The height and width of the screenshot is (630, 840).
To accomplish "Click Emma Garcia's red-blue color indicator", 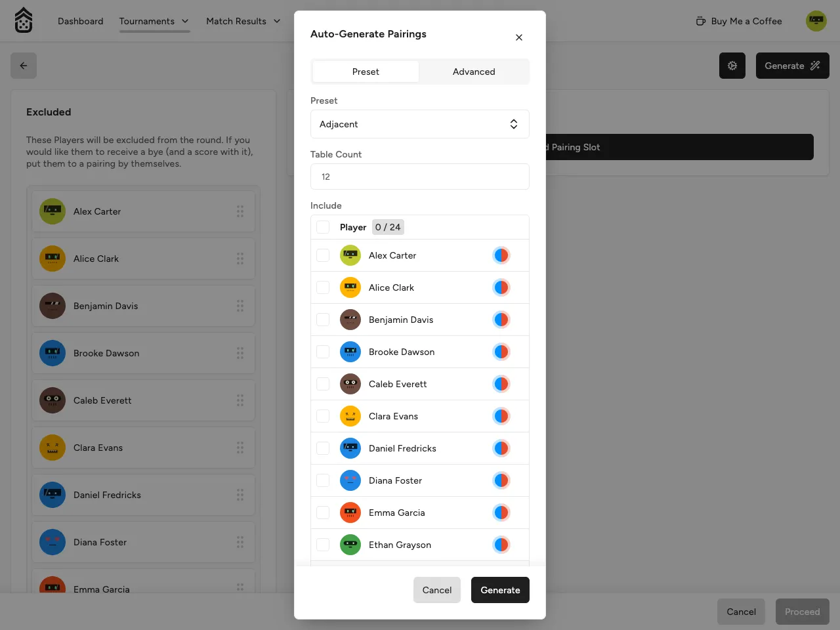I will pos(501,513).
